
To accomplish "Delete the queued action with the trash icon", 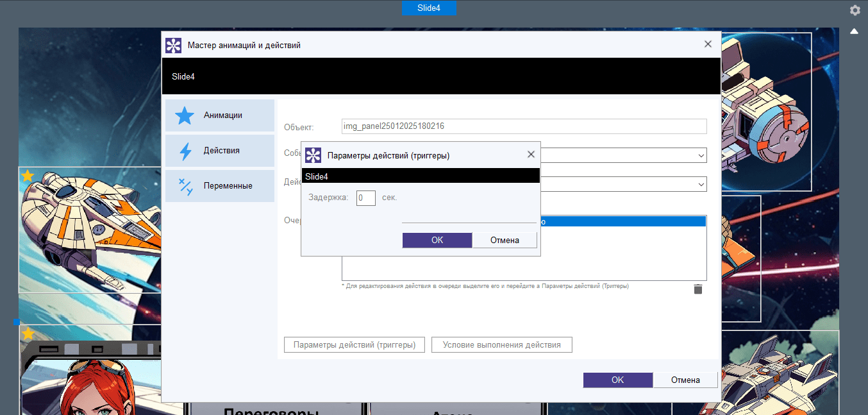I will tap(698, 289).
